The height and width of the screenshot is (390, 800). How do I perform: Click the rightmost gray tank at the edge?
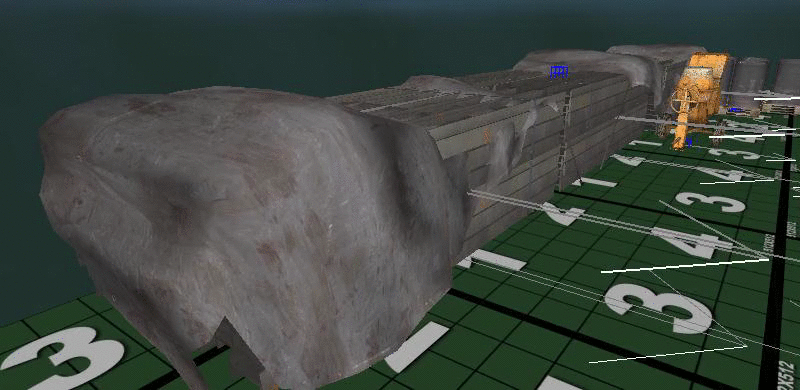point(787,77)
